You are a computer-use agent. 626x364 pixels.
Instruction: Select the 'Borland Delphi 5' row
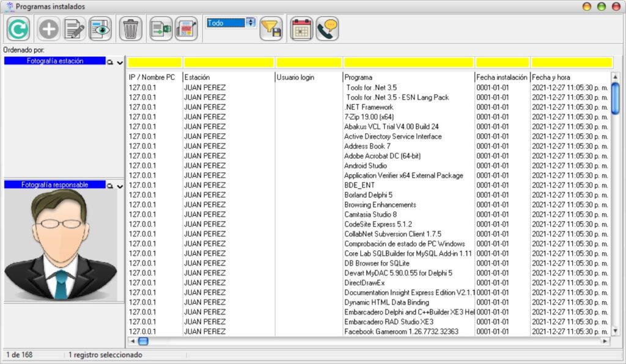[369, 195]
